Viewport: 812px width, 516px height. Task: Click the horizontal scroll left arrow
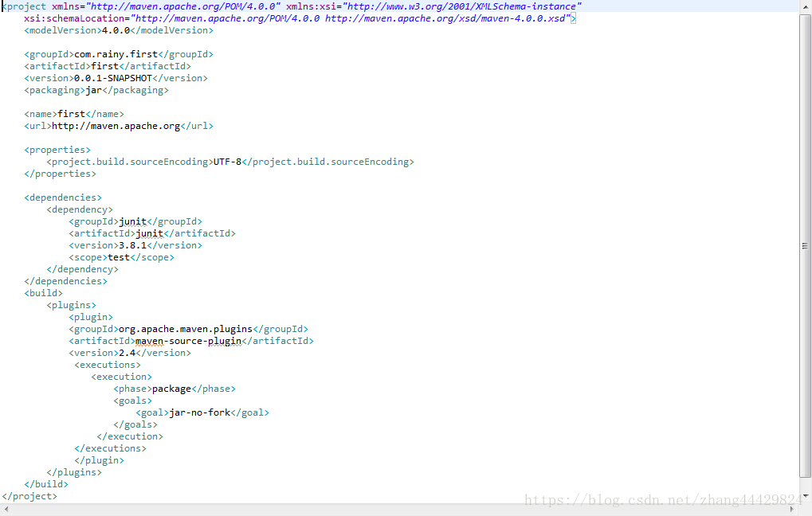[6, 510]
